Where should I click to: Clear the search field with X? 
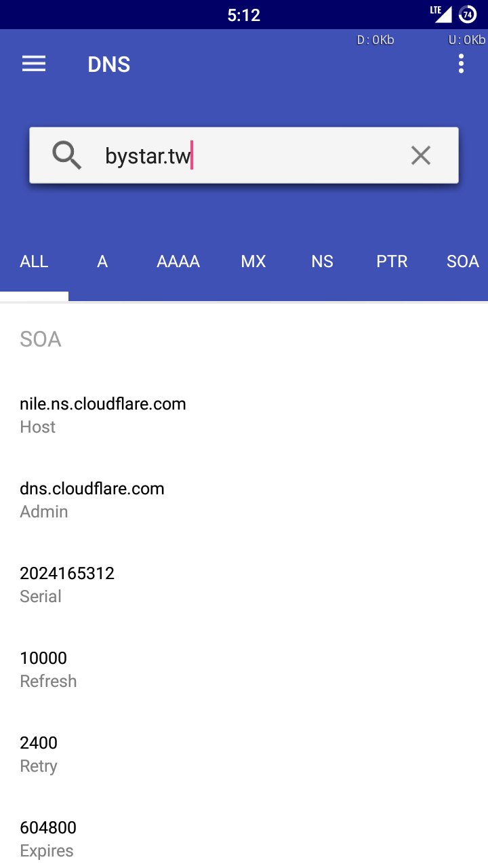click(x=421, y=156)
